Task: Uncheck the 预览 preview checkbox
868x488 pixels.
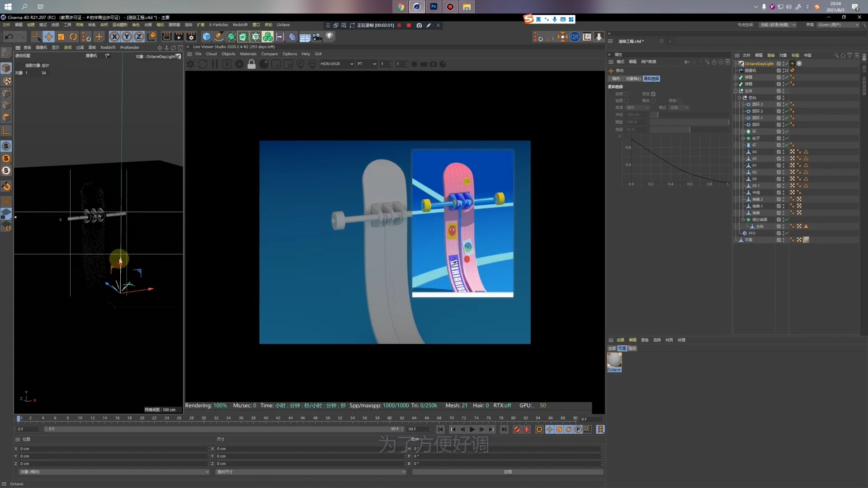Action: point(653,94)
